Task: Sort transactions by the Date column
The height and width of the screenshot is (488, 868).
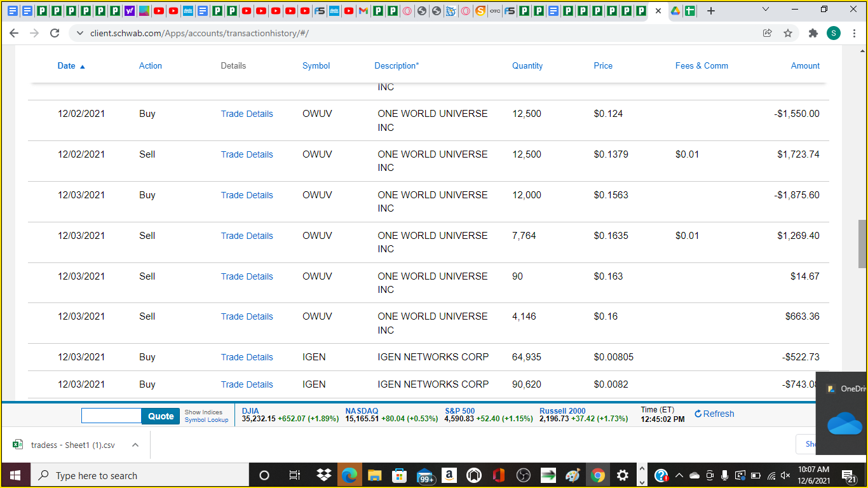Action: point(67,65)
